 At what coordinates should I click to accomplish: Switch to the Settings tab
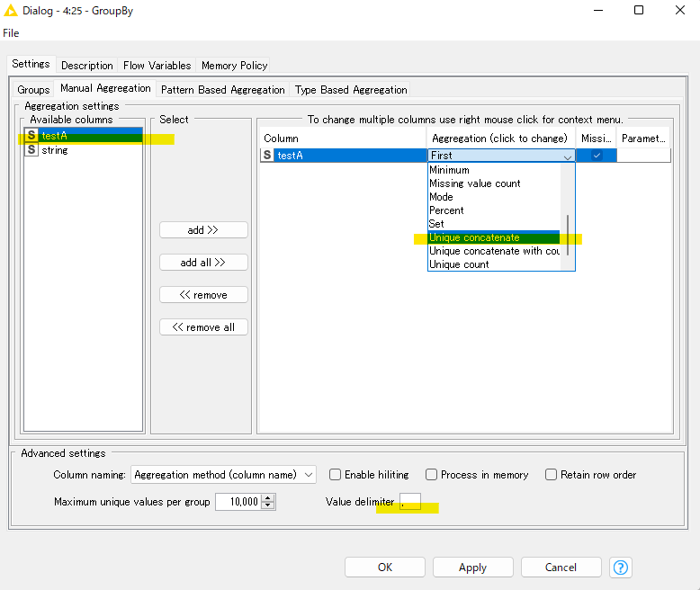tap(31, 64)
